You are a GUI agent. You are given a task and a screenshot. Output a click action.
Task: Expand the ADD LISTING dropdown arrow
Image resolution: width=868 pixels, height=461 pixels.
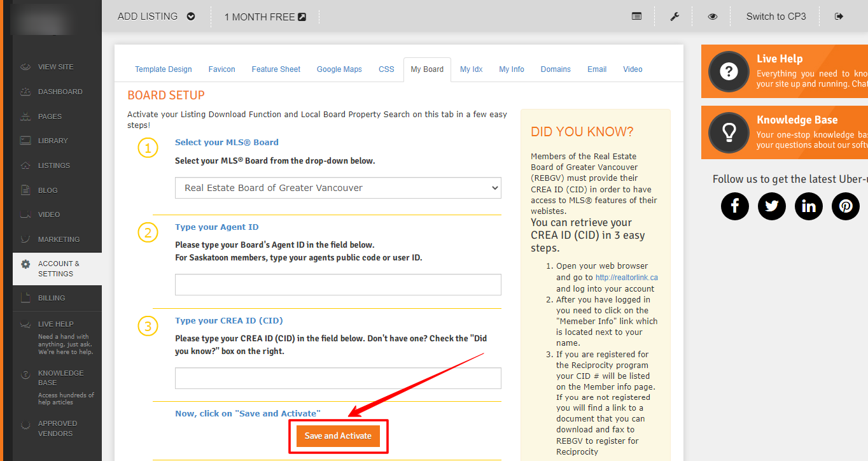click(191, 17)
